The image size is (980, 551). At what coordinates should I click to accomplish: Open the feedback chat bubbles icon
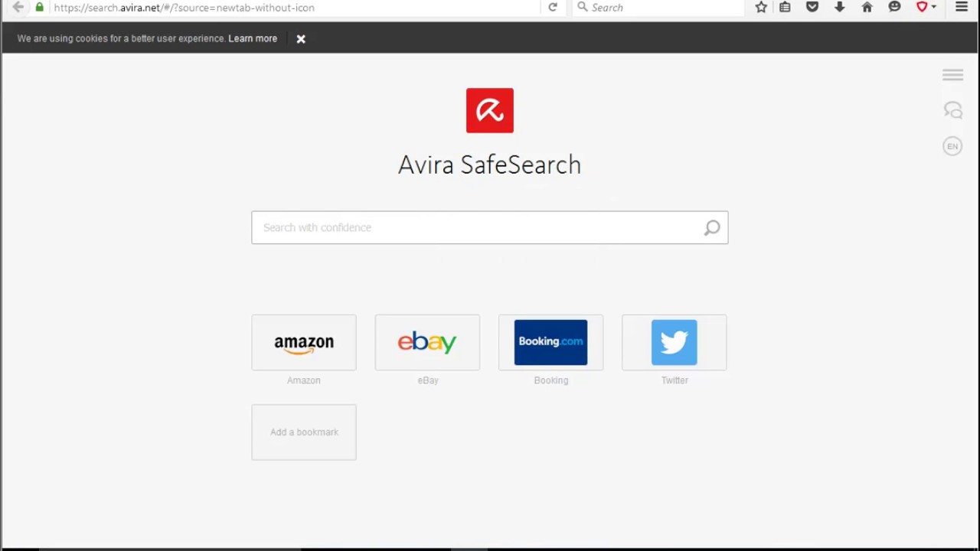pos(952,110)
